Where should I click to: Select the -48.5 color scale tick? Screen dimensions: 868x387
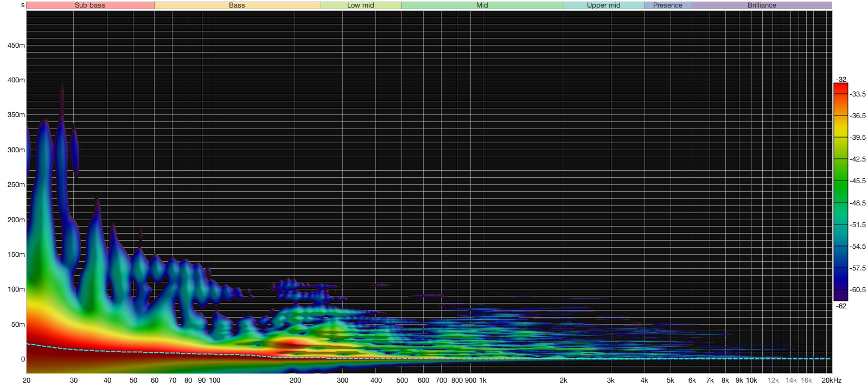[x=858, y=203]
